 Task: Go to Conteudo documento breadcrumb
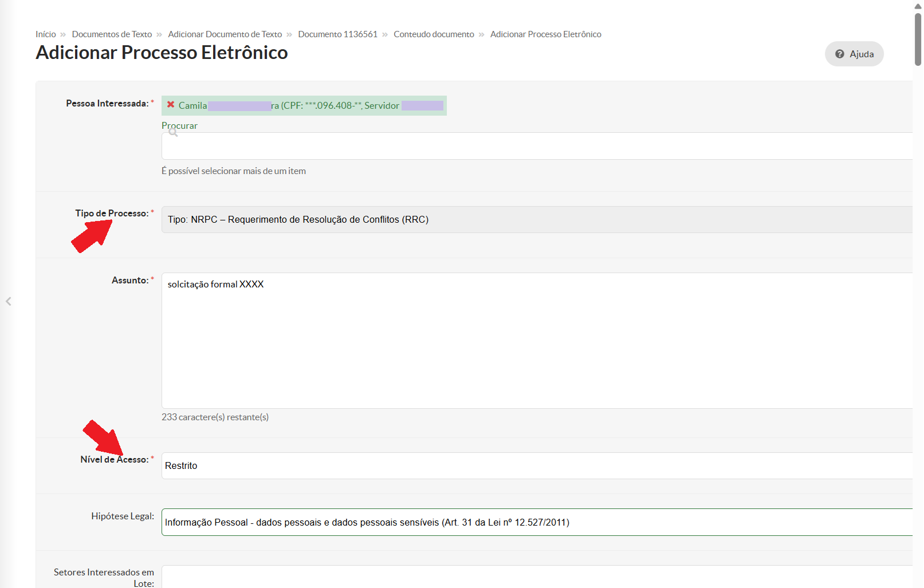click(x=434, y=34)
